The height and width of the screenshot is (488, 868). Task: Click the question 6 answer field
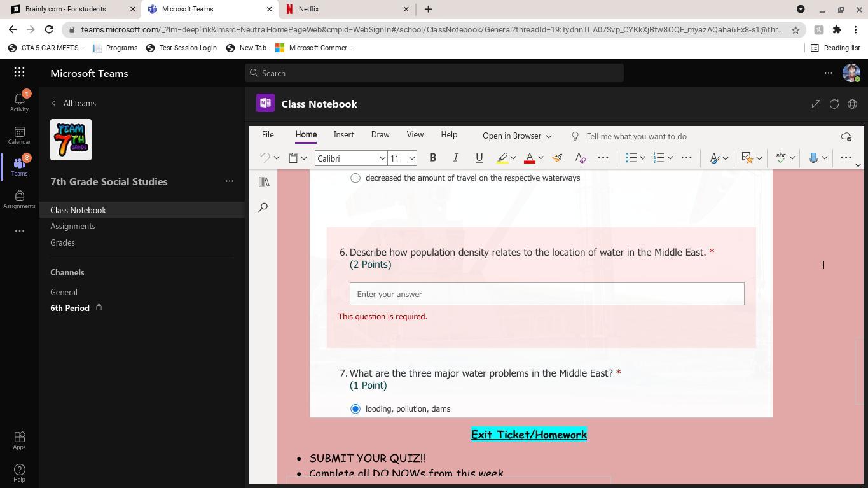[547, 294]
